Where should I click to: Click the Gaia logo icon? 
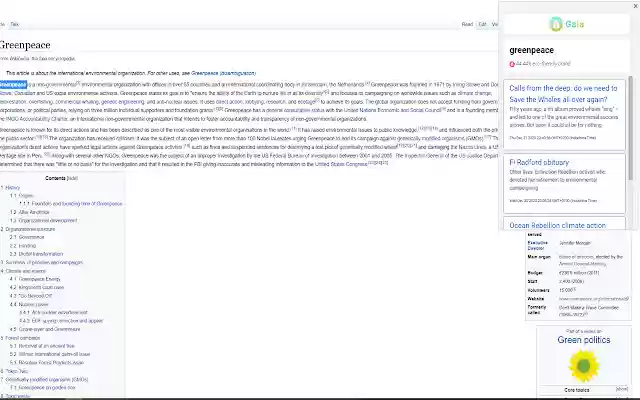coord(555,24)
